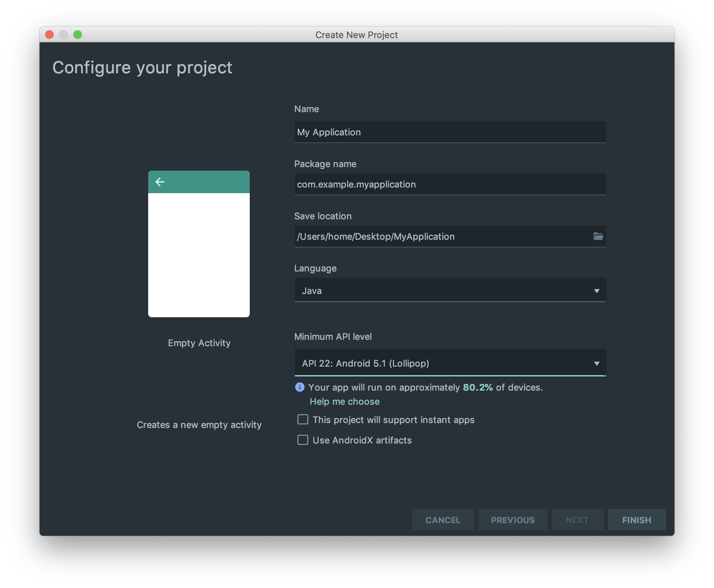Expand the Minimum API level dropdown
The image size is (714, 588).
(x=444, y=363)
